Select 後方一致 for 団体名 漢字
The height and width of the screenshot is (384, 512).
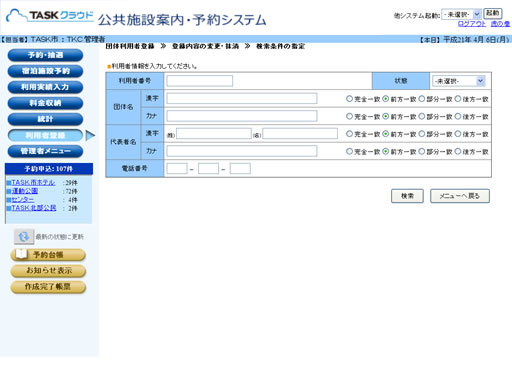click(458, 99)
